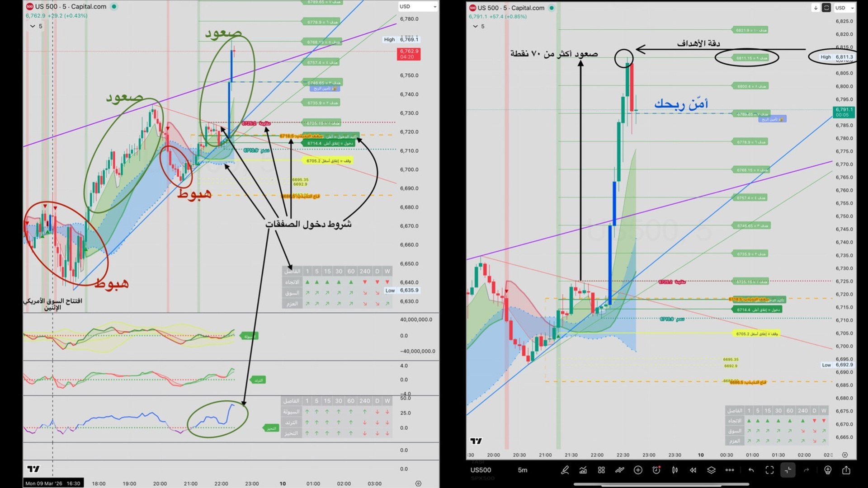Image resolution: width=868 pixels, height=488 pixels.
Task: Click the 6811.15 target tag on right chart
Action: tap(751, 58)
